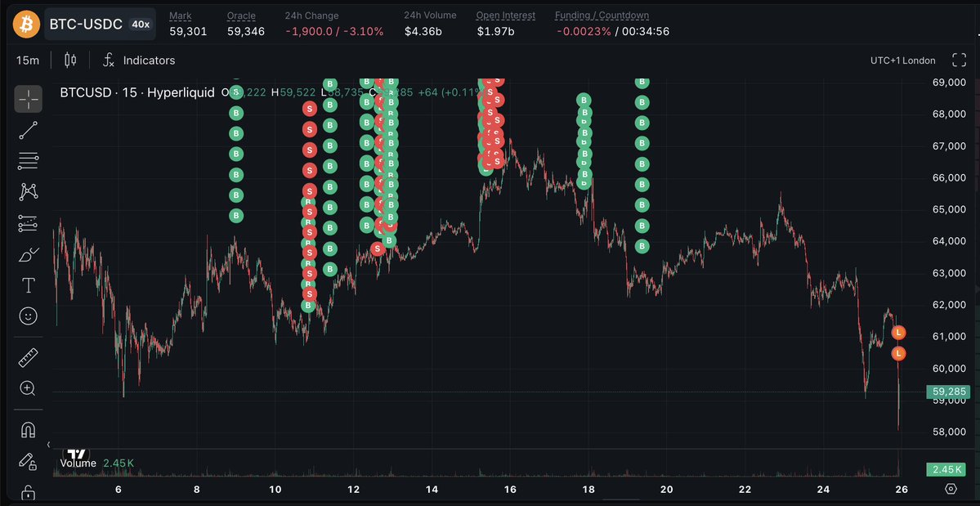980x506 pixels.
Task: Open the UTC+1 London timezone menu
Action: click(902, 60)
